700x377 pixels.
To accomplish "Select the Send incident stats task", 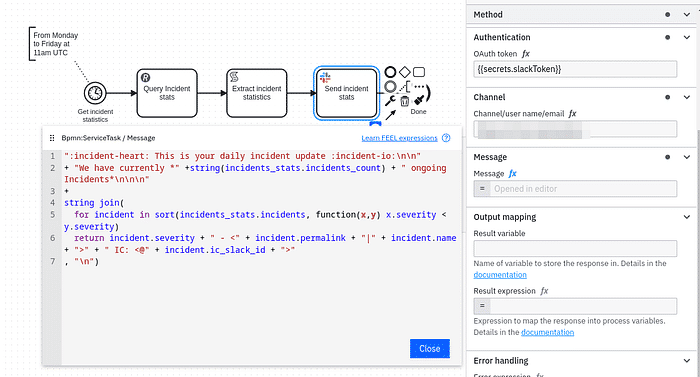I will click(346, 93).
